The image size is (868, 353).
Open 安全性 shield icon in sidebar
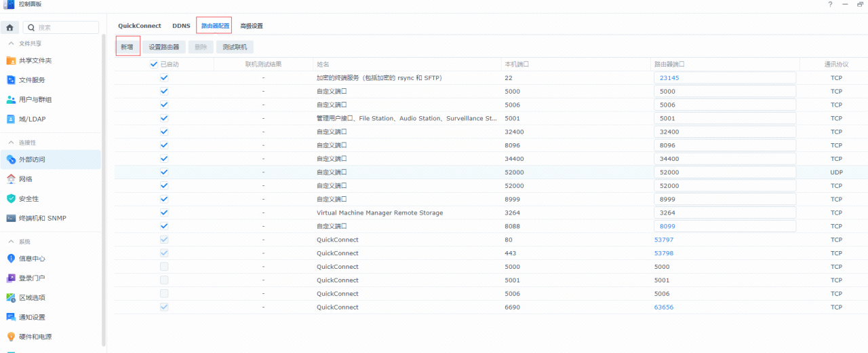[x=11, y=199]
